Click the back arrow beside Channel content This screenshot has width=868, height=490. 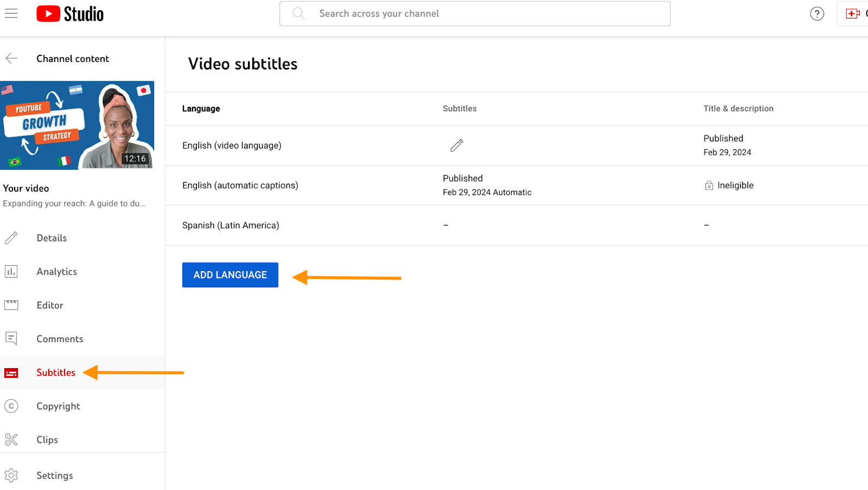coord(11,58)
